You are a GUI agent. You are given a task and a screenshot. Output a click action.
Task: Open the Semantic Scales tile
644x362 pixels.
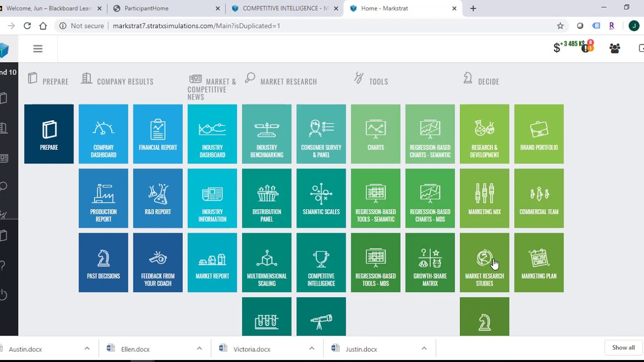click(321, 198)
